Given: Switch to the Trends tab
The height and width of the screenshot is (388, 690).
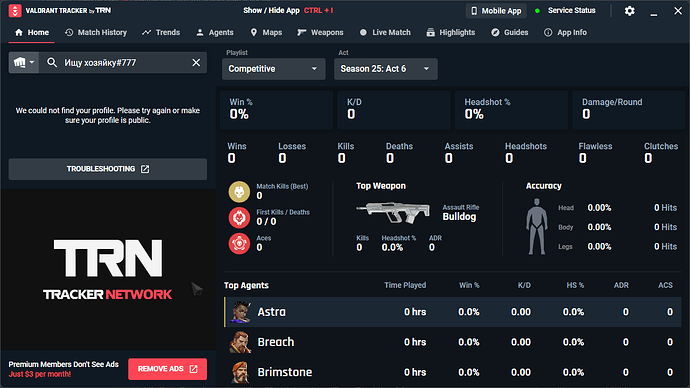Looking at the screenshot, I should pyautogui.click(x=161, y=33).
